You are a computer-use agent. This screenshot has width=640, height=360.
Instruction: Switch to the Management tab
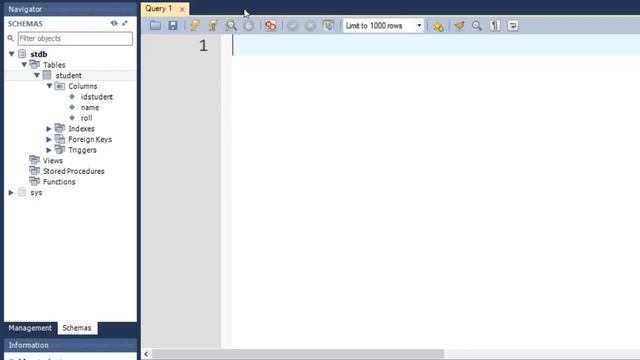(30, 328)
